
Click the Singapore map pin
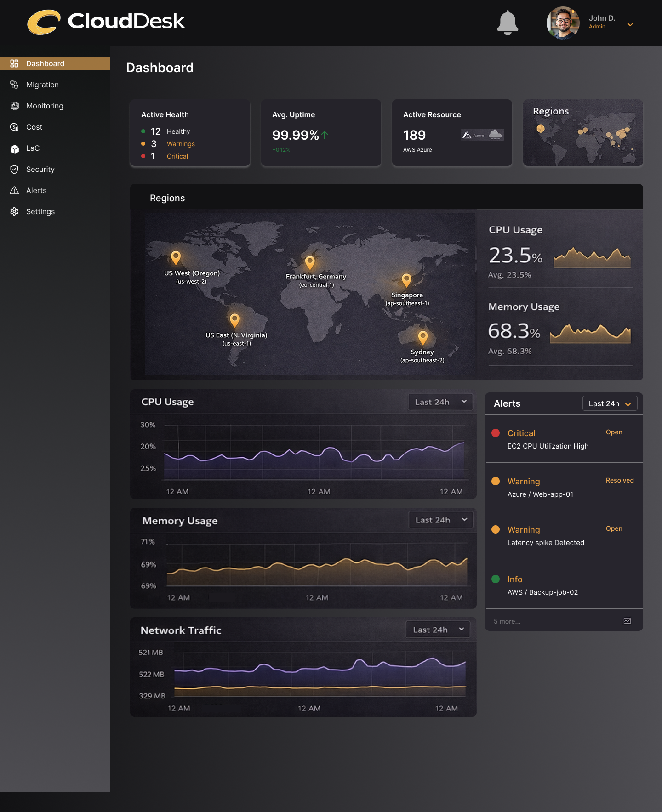coord(406,279)
